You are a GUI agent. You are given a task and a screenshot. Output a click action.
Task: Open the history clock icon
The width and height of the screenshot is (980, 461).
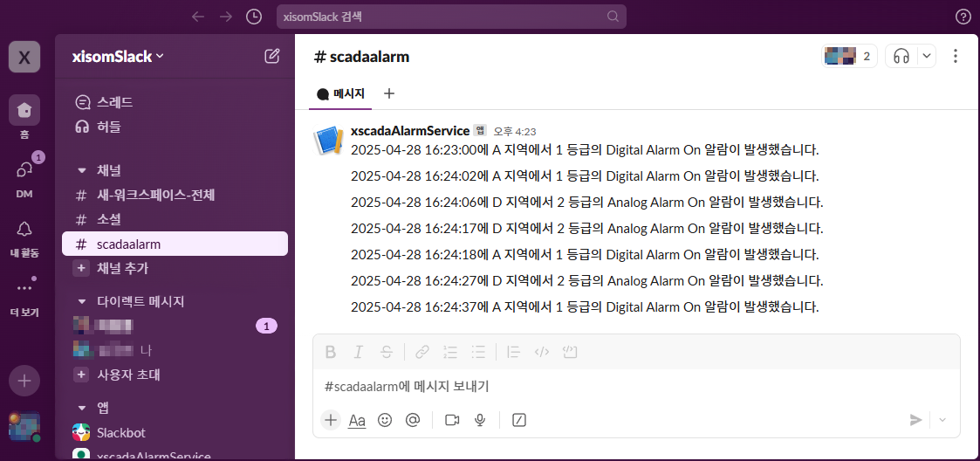click(254, 17)
